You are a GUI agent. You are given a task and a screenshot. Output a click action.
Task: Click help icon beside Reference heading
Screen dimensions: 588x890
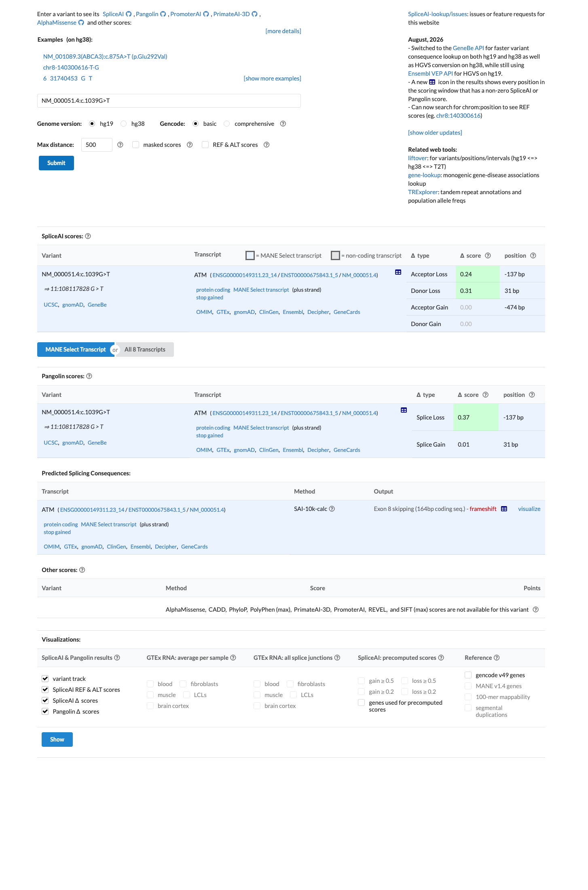point(497,658)
